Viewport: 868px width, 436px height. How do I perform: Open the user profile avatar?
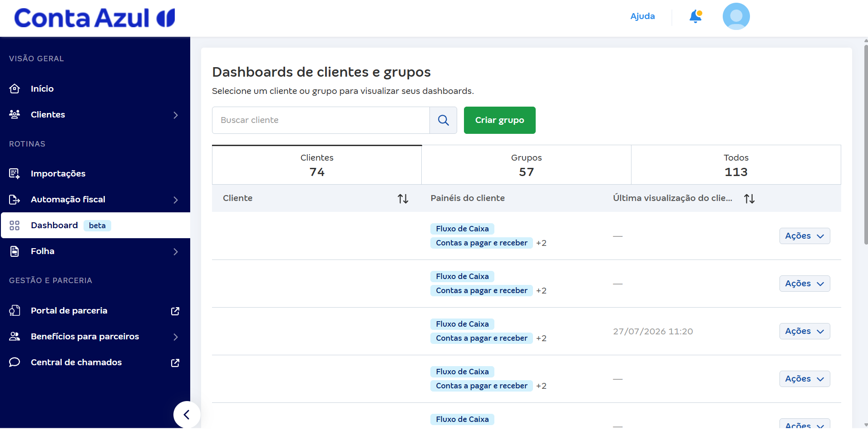click(x=736, y=16)
